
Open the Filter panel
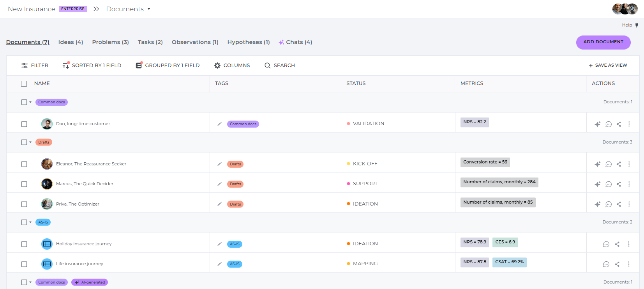35,66
